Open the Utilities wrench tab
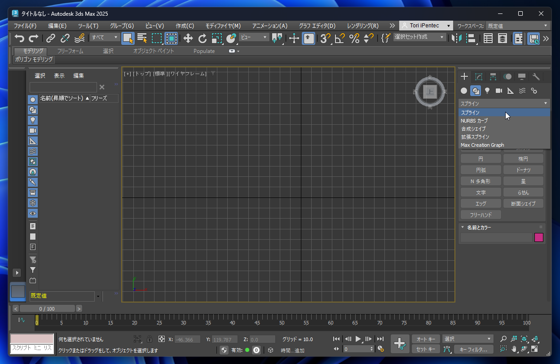 pos(536,76)
